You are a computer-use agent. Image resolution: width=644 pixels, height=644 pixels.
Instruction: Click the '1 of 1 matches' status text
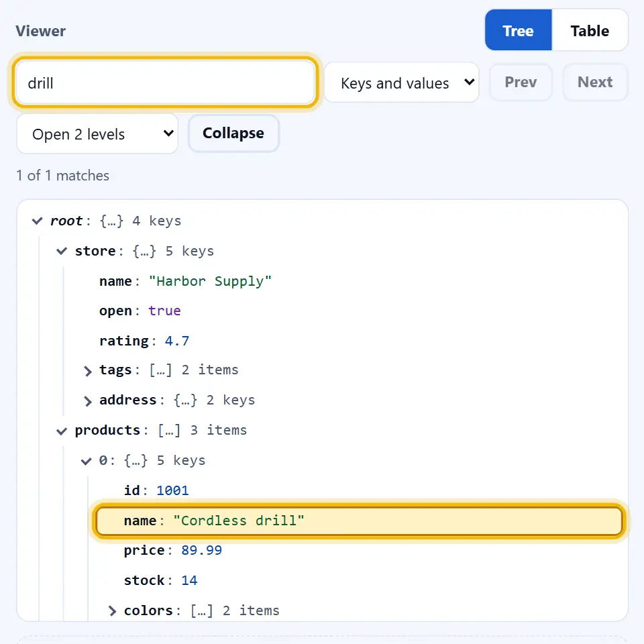[x=63, y=176]
